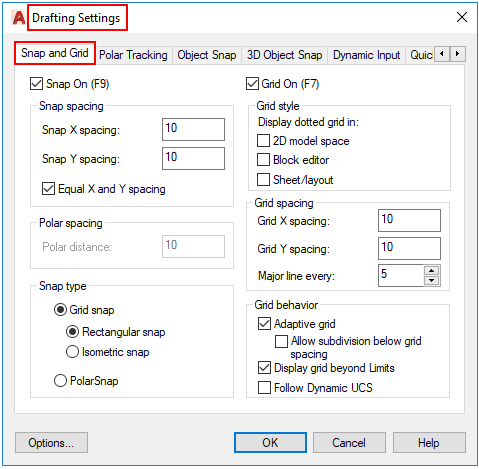Image resolution: width=479 pixels, height=469 pixels.
Task: Click the AutoCAD logo icon in title bar
Action: tap(19, 18)
